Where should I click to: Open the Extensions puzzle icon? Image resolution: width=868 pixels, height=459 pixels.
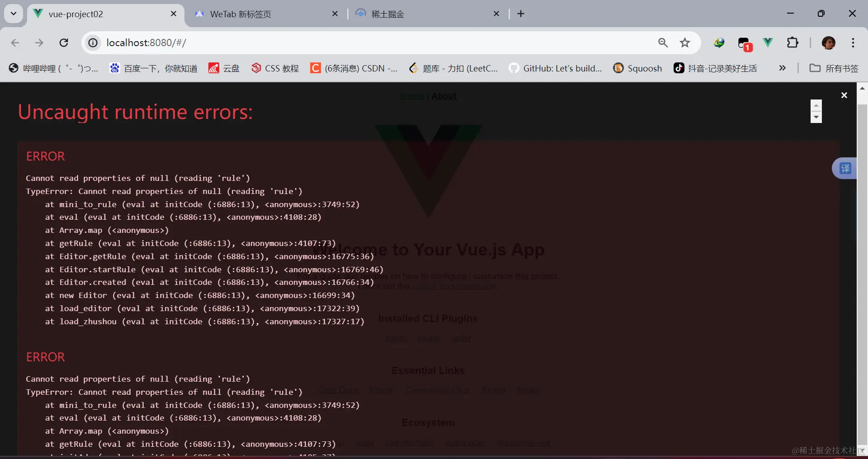coord(793,43)
